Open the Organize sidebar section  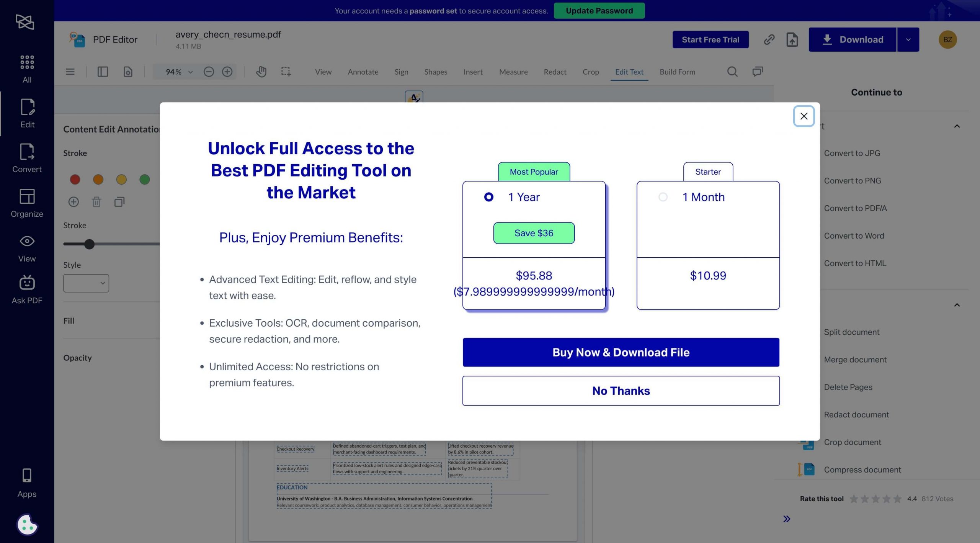(27, 203)
